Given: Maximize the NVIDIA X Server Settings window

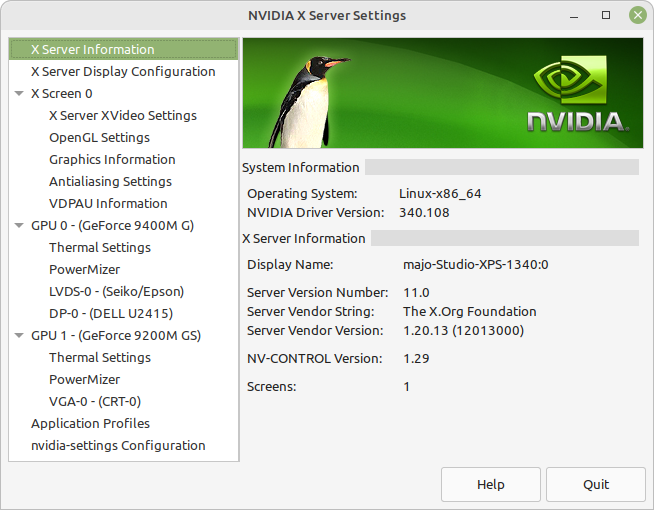Looking at the screenshot, I should [606, 15].
